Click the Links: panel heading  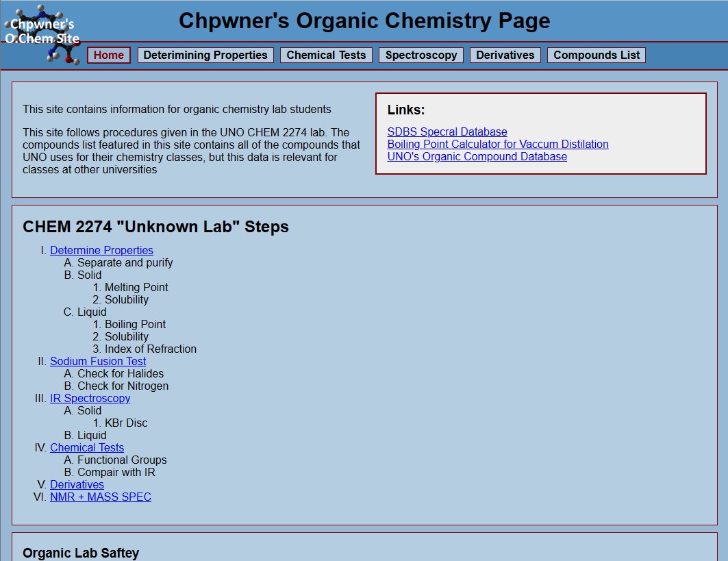click(x=407, y=110)
